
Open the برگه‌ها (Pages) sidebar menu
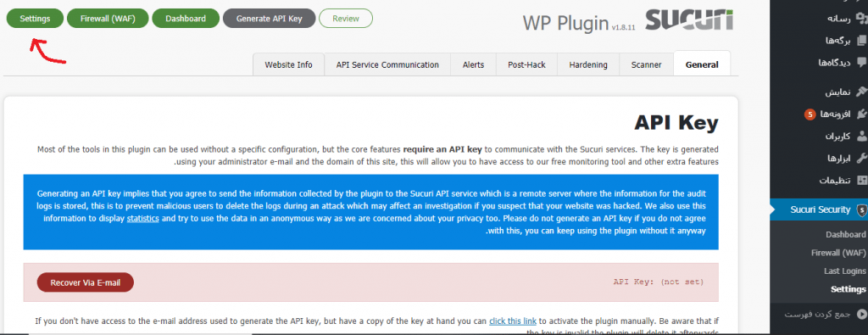pos(837,41)
